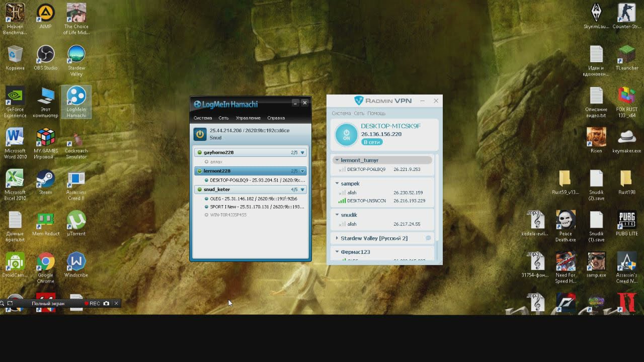
Task: Expand dropdown arrow of gayhomo228 network
Action: [302, 152]
